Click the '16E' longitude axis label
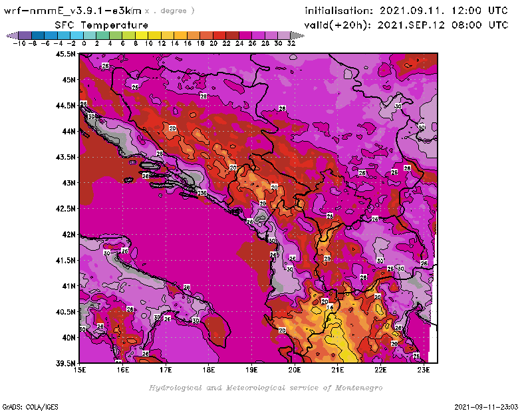The width and height of the screenshot is (532, 411). (x=123, y=370)
